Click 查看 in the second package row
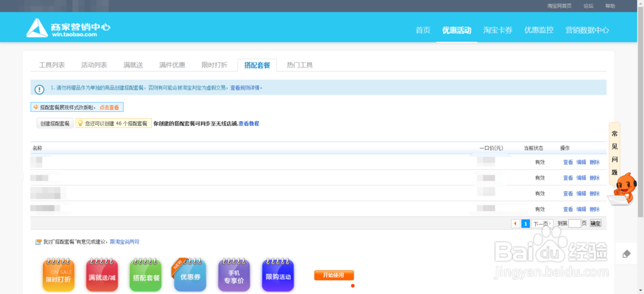This screenshot has height=294, width=644. (x=567, y=178)
